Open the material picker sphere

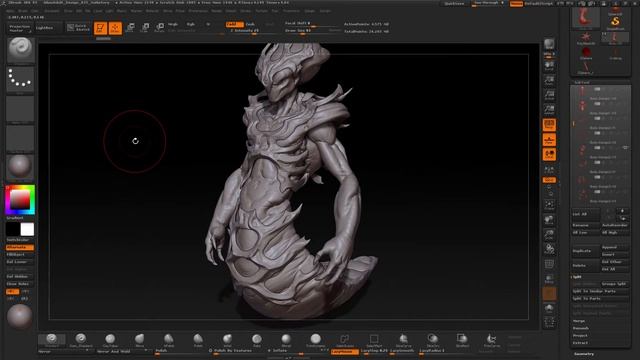(20, 167)
